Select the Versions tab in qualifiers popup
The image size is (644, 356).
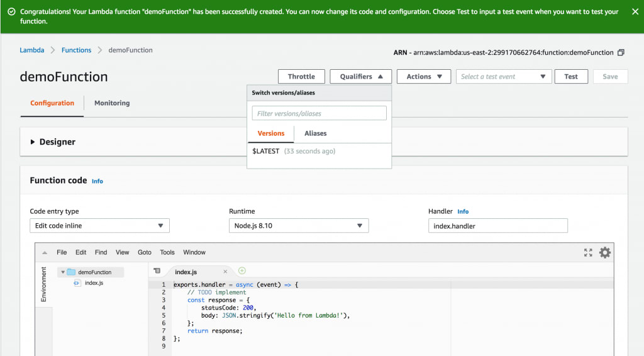coord(270,133)
